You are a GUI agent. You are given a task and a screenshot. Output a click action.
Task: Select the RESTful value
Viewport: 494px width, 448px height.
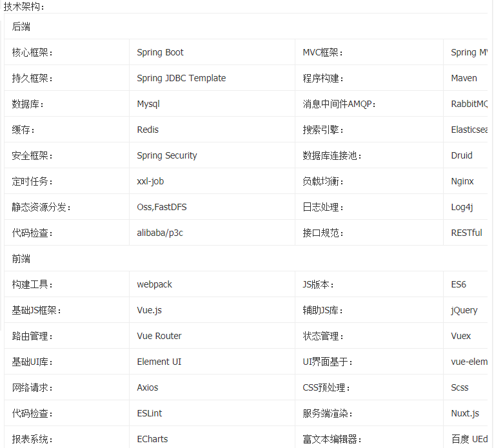(x=466, y=233)
